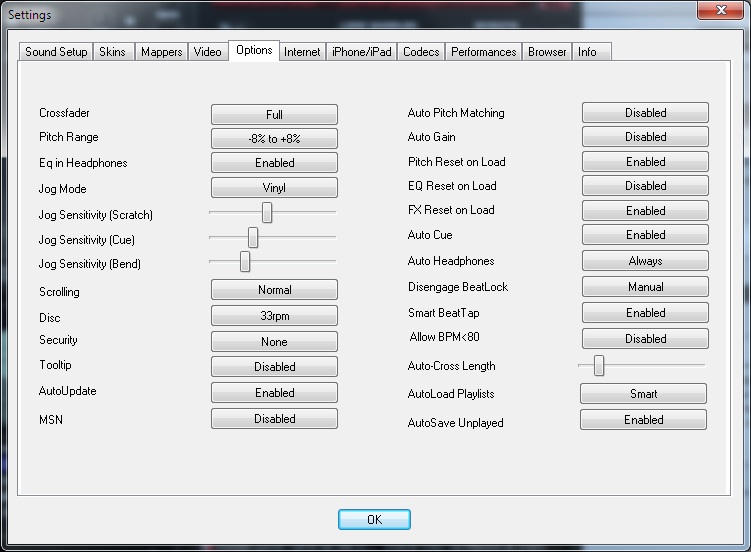Adjust the Auto-Cross Length slider handle
The image size is (751, 552).
coord(599,365)
